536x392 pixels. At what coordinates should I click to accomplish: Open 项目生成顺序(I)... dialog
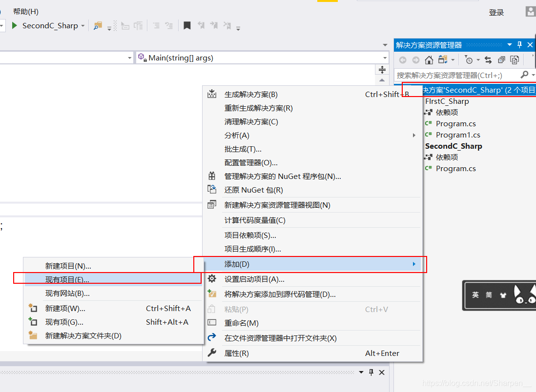(313, 249)
